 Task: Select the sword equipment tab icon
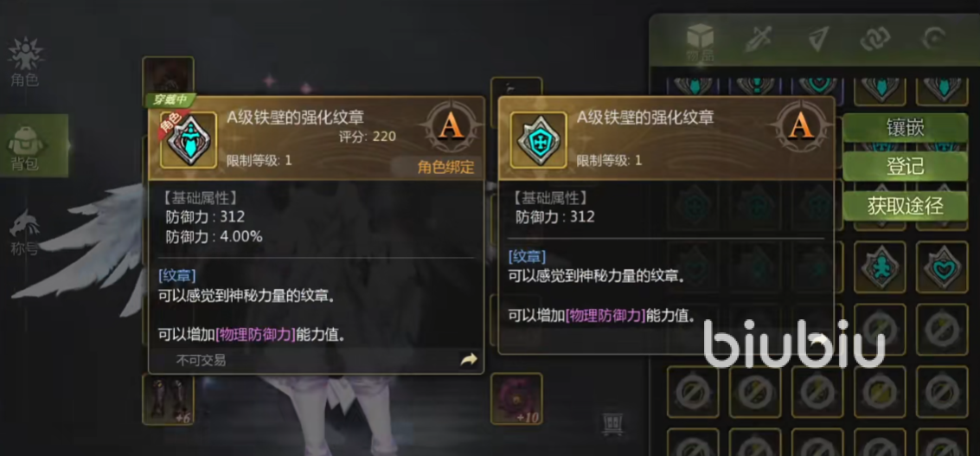pos(758,39)
